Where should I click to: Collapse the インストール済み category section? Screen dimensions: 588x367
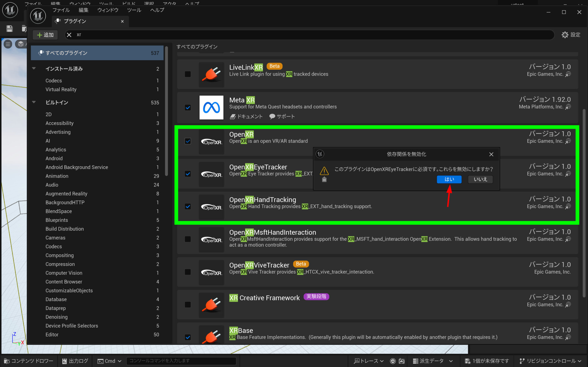(x=34, y=68)
